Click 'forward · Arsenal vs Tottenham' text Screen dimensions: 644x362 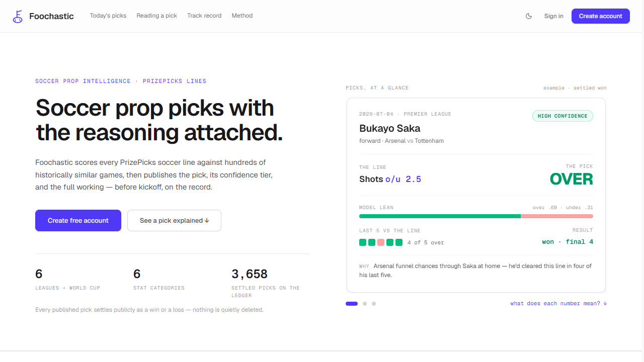[401, 141]
